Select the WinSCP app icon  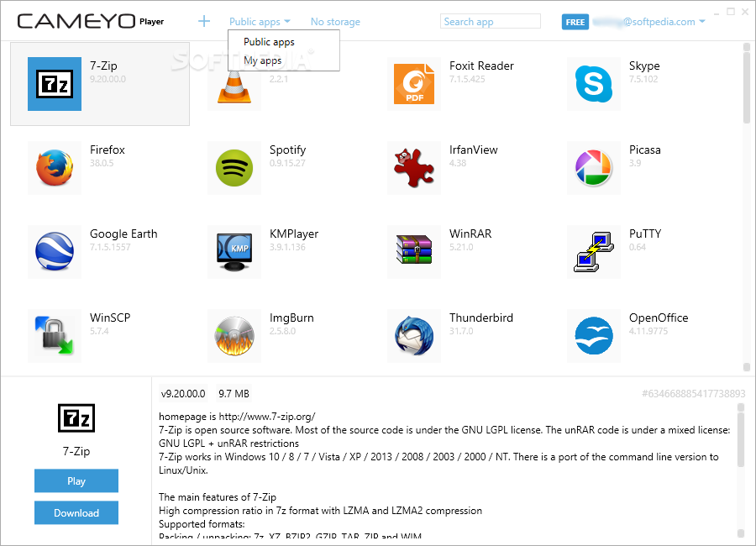click(55, 336)
